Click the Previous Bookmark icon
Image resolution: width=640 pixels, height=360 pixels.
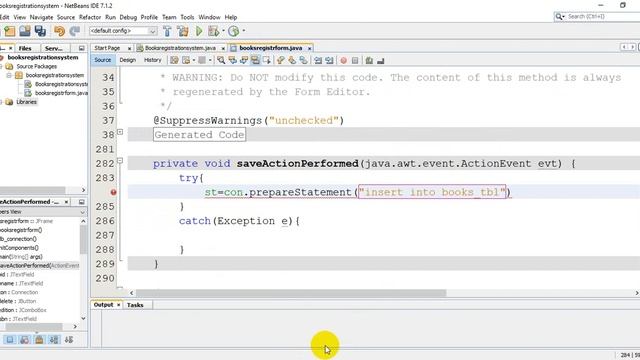click(280, 60)
